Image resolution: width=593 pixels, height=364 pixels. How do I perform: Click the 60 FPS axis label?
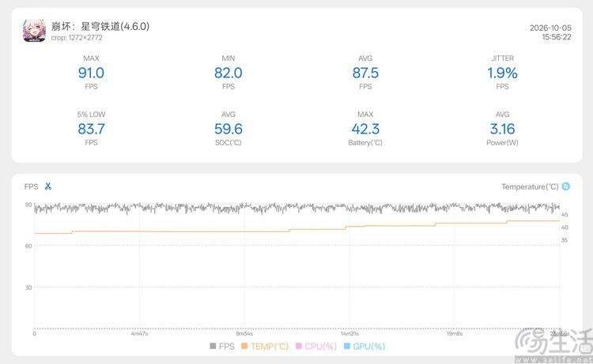coord(28,246)
